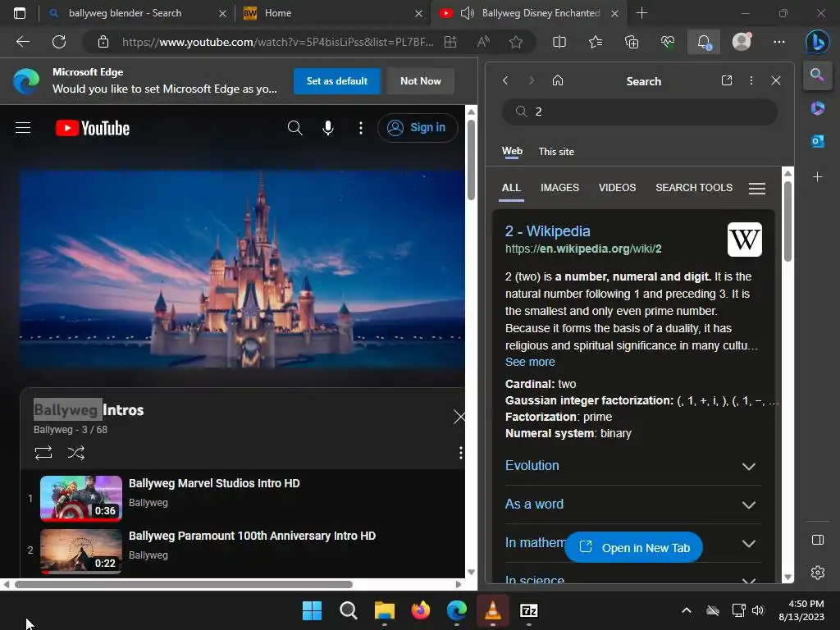
Task: Open the Windows Start button
Action: pyautogui.click(x=312, y=610)
